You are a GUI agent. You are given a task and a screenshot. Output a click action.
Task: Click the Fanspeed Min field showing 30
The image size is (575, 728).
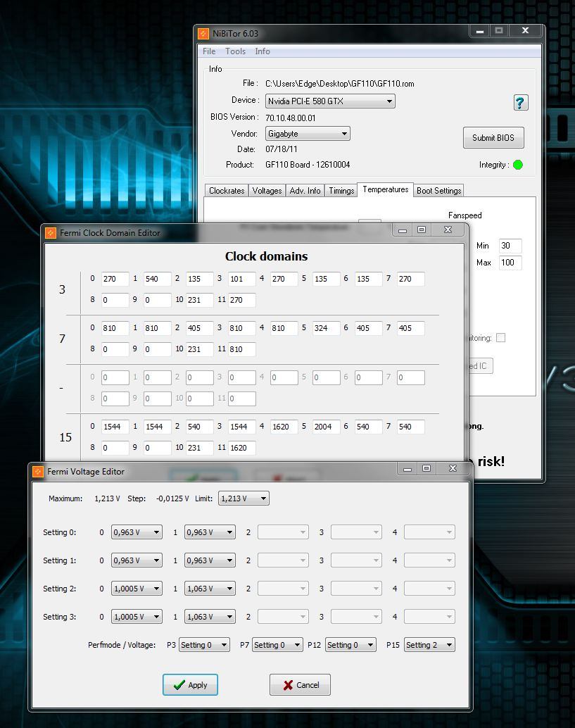[x=510, y=246]
